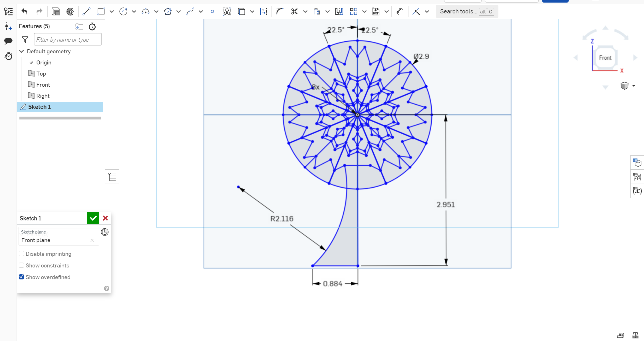Open the view display mode dropdown below the view cube

pos(634,86)
